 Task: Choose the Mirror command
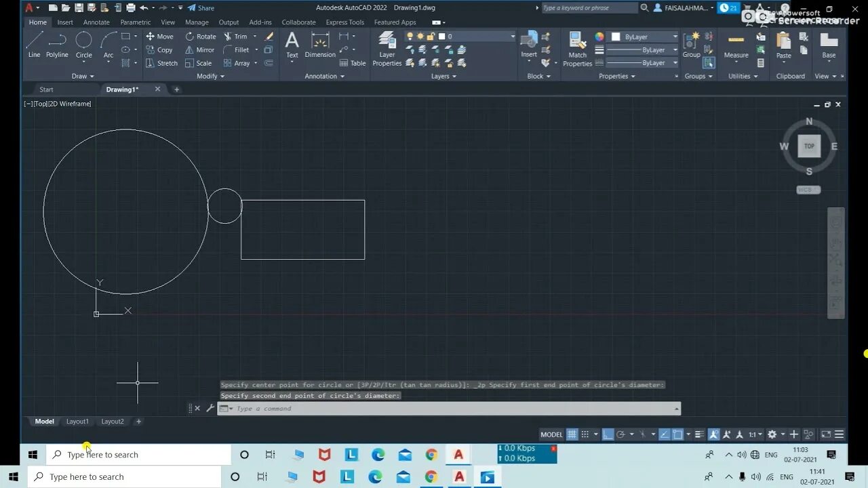click(200, 50)
